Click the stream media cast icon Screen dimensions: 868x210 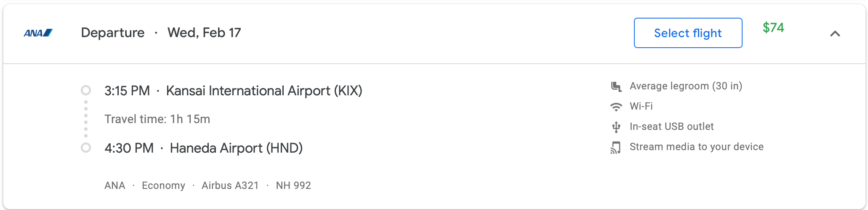click(616, 148)
